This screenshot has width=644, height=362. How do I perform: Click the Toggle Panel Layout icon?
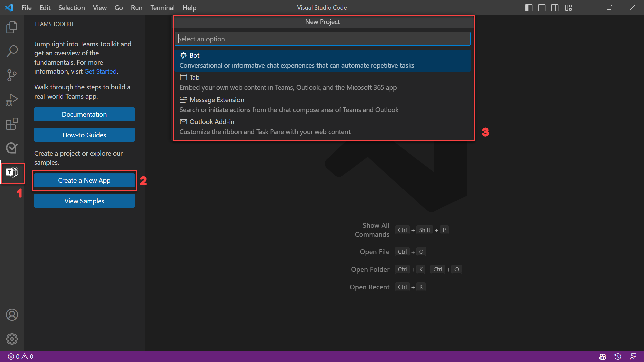[x=542, y=7]
